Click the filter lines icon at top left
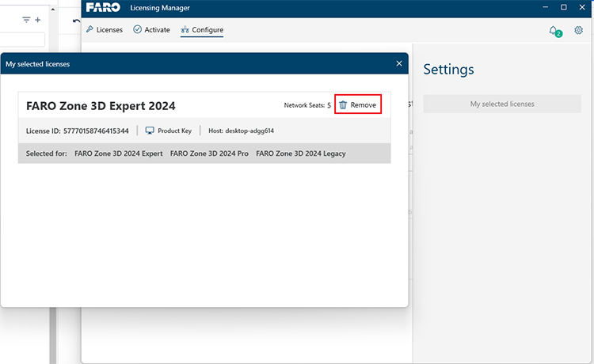594x364 pixels. click(x=26, y=20)
